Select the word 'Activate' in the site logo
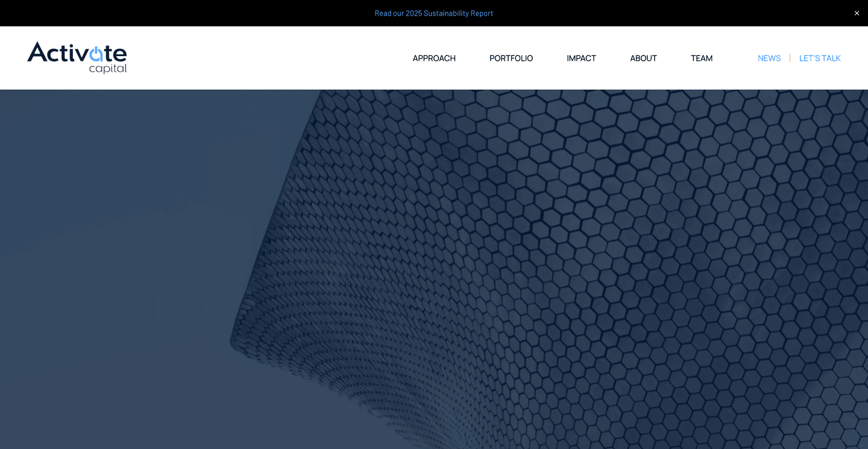Screen dimensions: 868x449 (77, 53)
